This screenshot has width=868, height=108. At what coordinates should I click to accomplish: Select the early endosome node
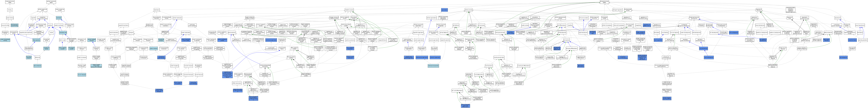37,66
